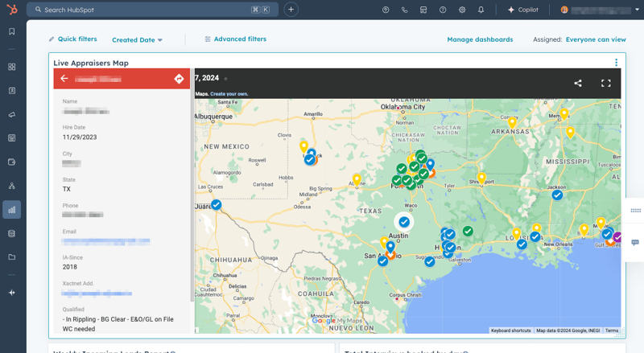Open the CRM contacts sidebar icon

[12, 91]
